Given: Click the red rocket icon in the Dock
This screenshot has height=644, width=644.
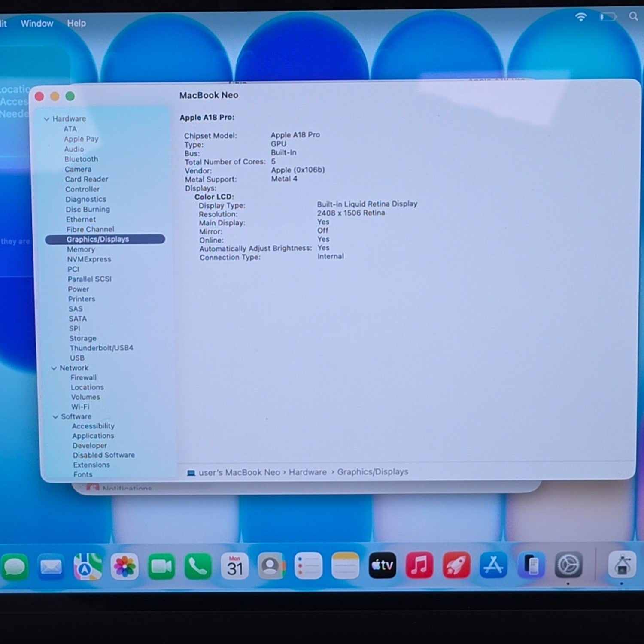Looking at the screenshot, I should [456, 565].
